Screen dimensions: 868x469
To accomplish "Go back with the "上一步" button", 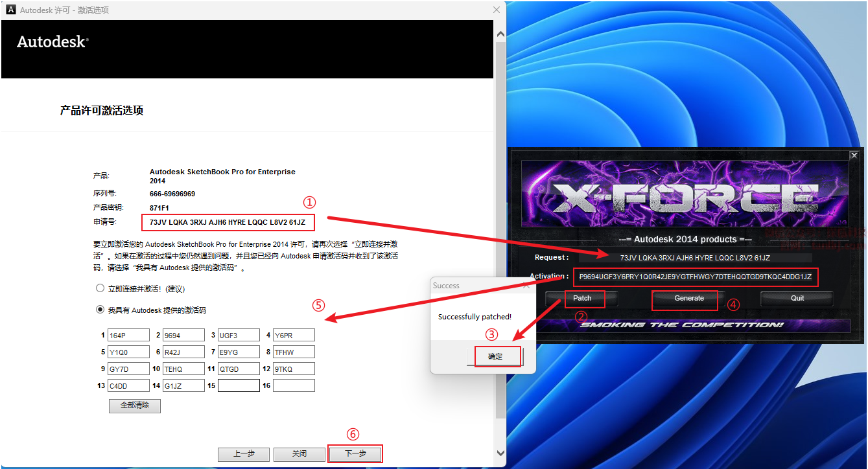I will click(244, 454).
